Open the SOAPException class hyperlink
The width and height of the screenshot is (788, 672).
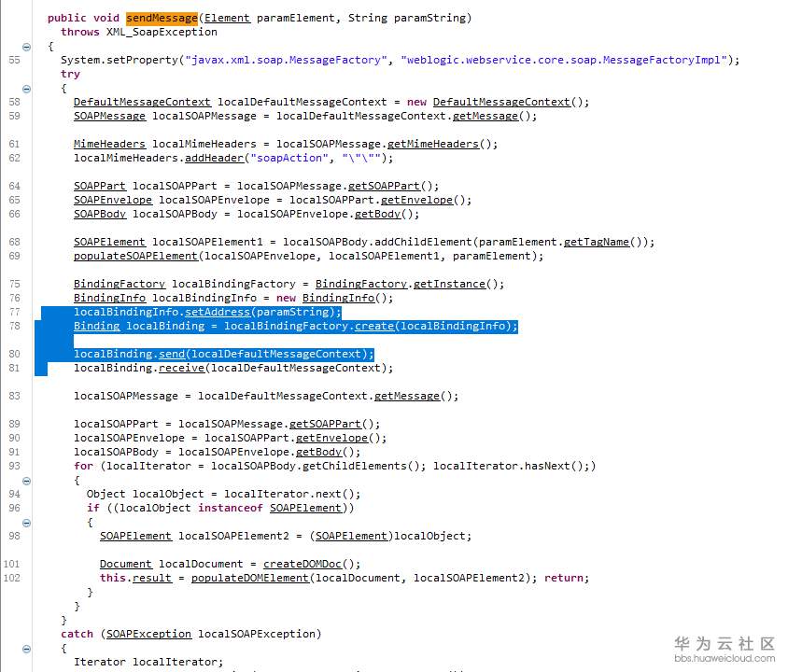[x=148, y=634]
